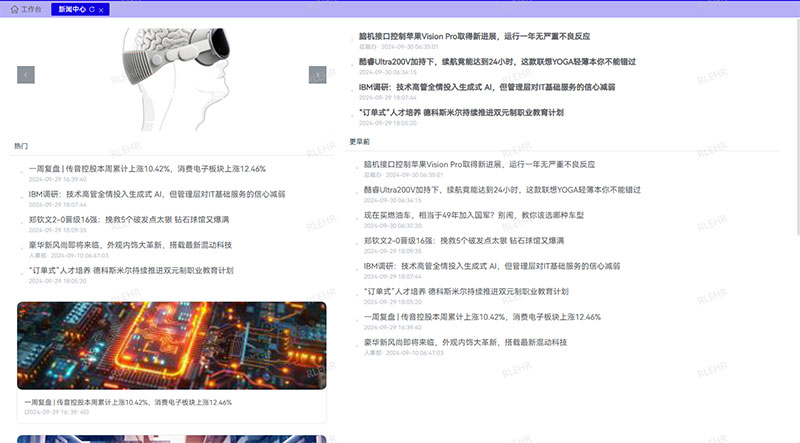Open 更早前 article "订单式"人才培养
This screenshot has height=443, width=800.
[466, 291]
